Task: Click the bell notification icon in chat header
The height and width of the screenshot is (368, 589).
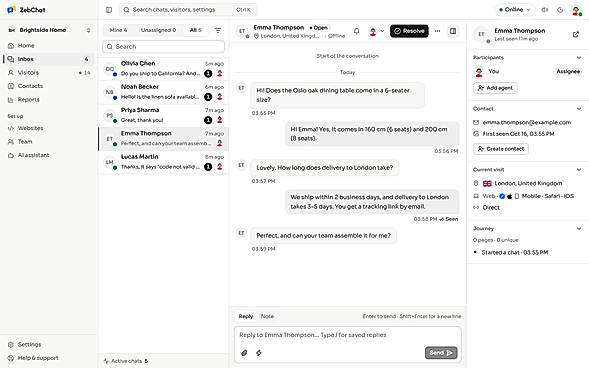Action: [356, 31]
